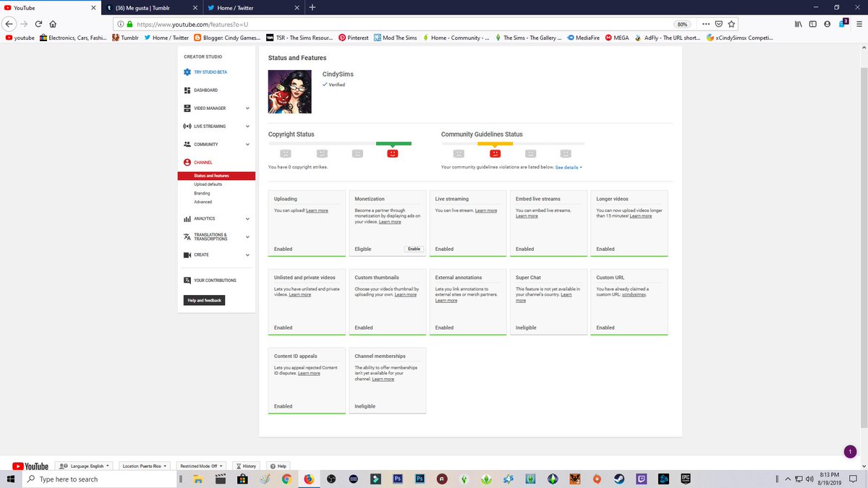Open Twitch from the taskbar
The width and height of the screenshot is (868, 488).
click(x=640, y=479)
